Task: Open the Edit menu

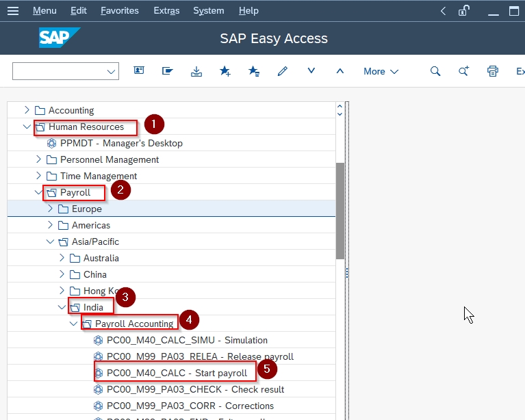Action: pos(78,11)
